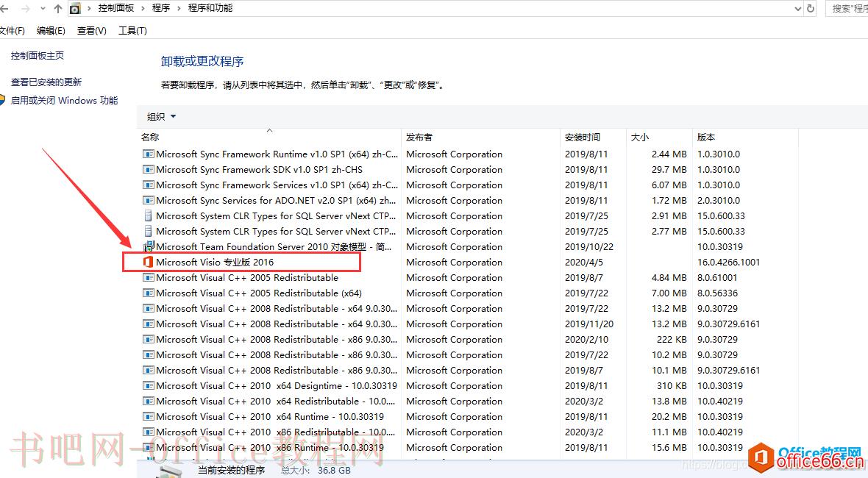Sort by the 大小 column header
The width and height of the screenshot is (868, 478).
[640, 137]
